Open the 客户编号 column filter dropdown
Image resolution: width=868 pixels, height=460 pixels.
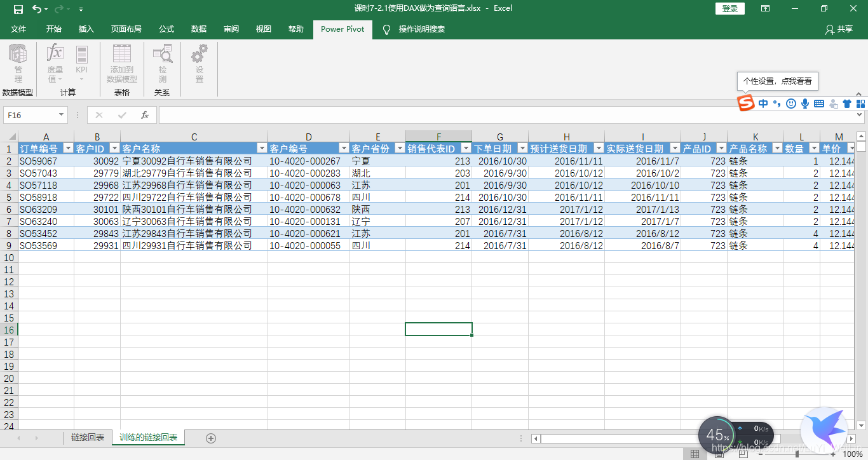(x=344, y=149)
